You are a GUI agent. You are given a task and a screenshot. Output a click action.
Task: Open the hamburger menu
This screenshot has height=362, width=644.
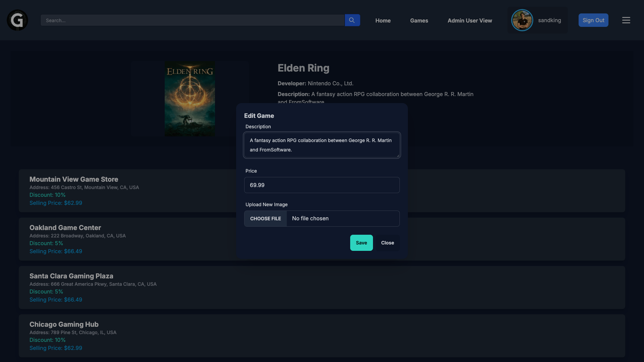(x=626, y=20)
